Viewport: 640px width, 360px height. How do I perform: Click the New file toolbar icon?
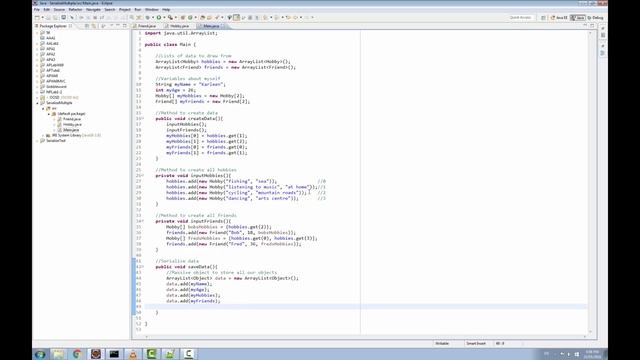tap(37, 18)
